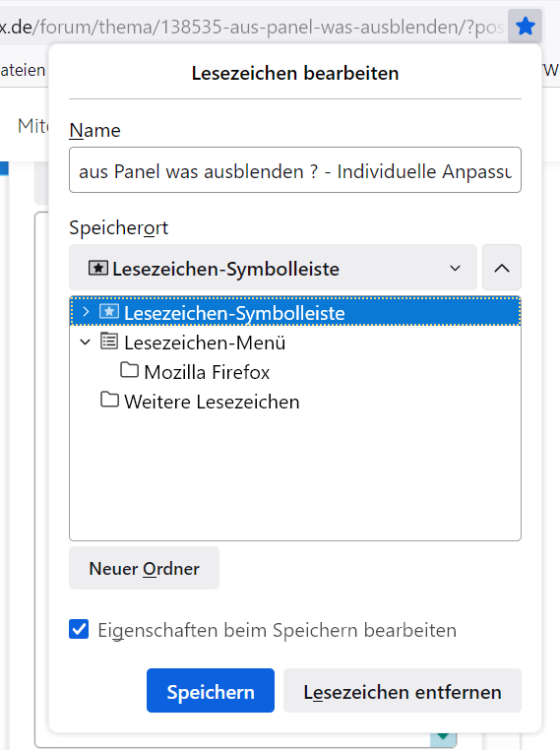Click the Lesezeichen-Symbolleiste star icon in the tree
This screenshot has height=750, width=560.
[109, 312]
